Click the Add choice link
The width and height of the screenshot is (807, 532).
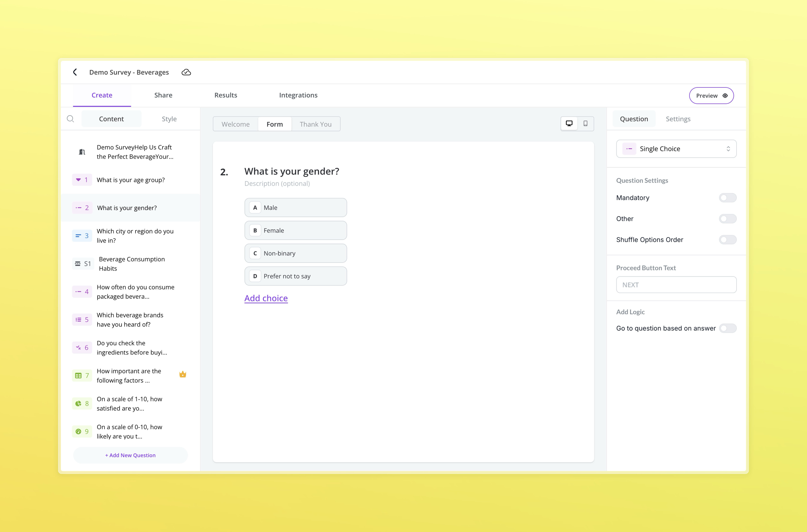(x=266, y=298)
